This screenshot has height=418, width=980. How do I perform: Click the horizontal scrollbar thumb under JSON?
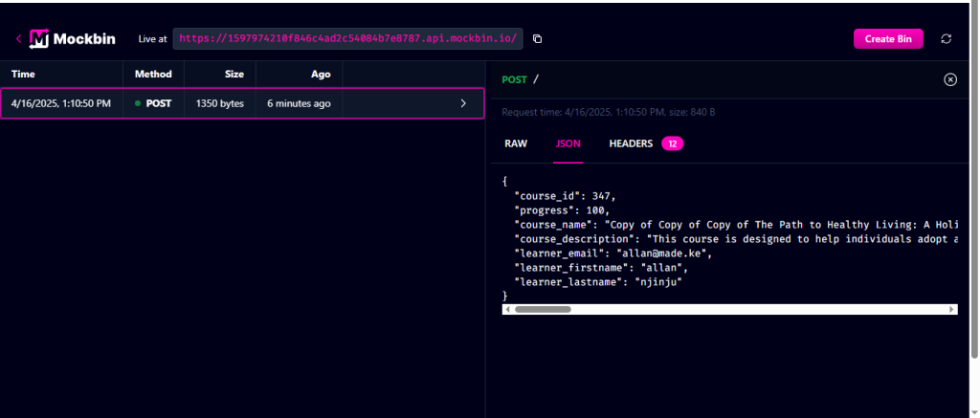pyautogui.click(x=543, y=309)
